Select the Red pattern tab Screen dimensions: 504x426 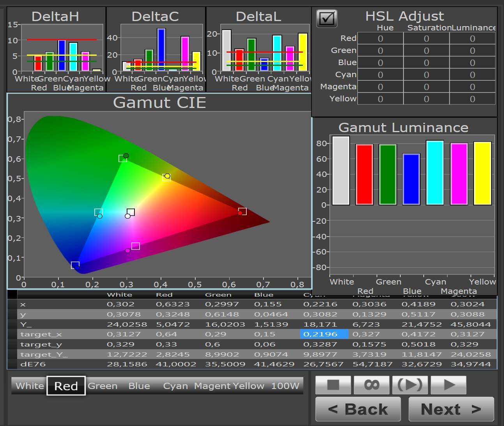pos(66,386)
